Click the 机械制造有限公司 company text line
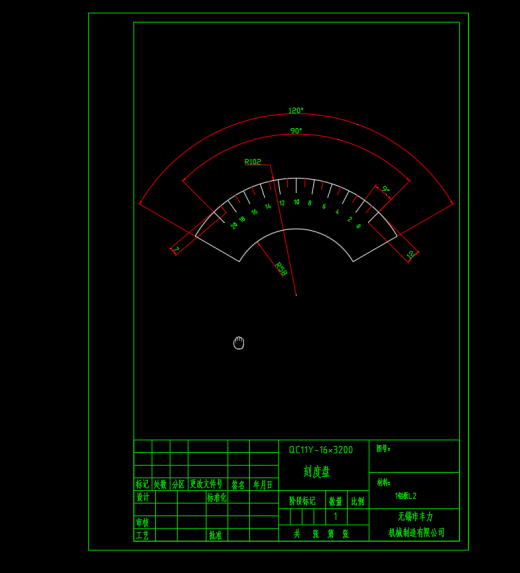This screenshot has height=573, width=520. pos(416,532)
